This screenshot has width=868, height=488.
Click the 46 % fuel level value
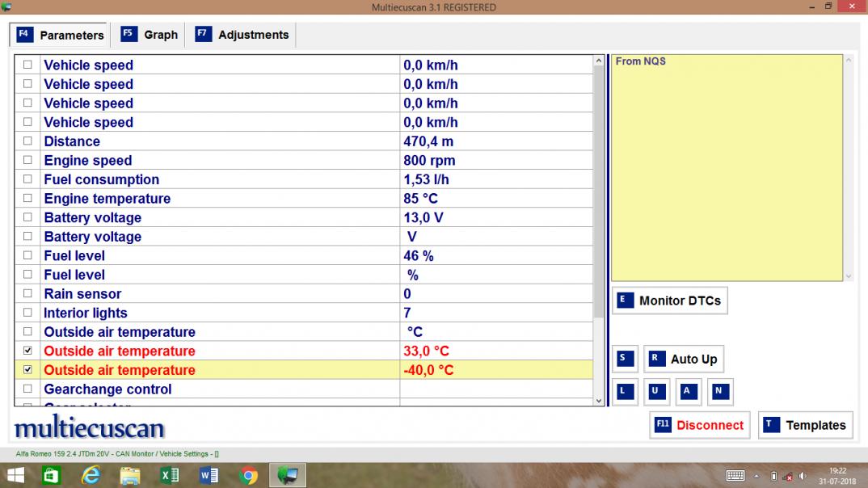click(x=418, y=255)
